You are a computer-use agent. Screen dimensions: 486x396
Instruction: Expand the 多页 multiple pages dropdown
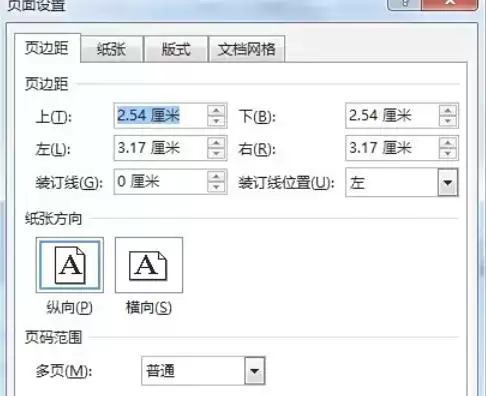[x=255, y=371]
